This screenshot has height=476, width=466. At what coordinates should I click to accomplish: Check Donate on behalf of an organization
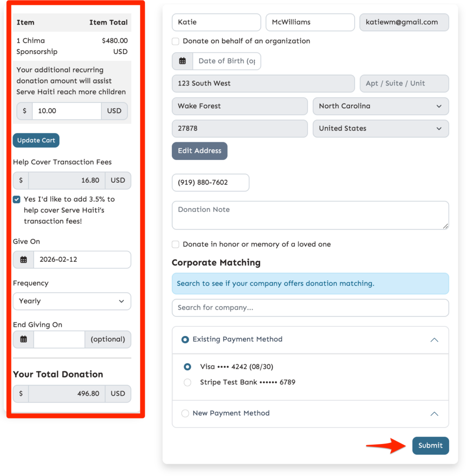pos(176,41)
